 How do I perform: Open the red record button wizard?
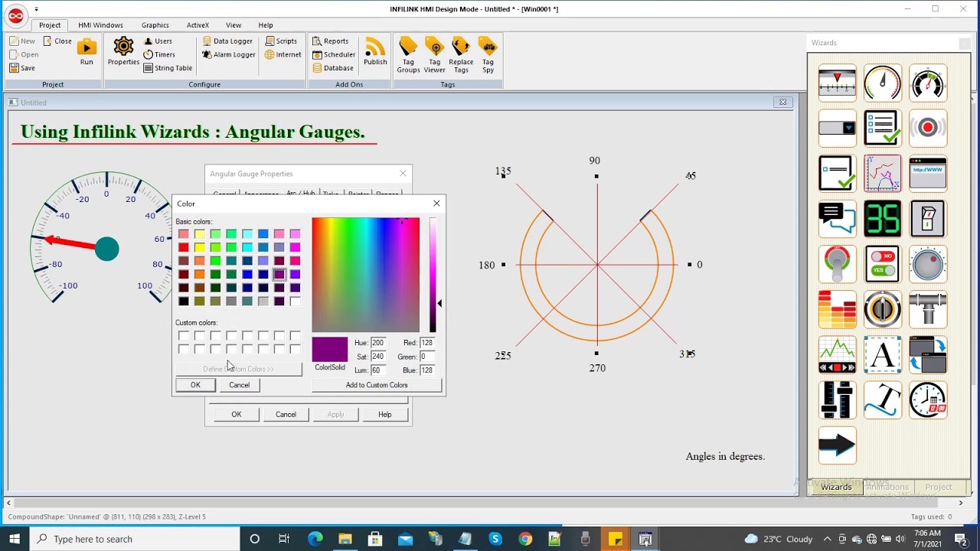(x=928, y=128)
